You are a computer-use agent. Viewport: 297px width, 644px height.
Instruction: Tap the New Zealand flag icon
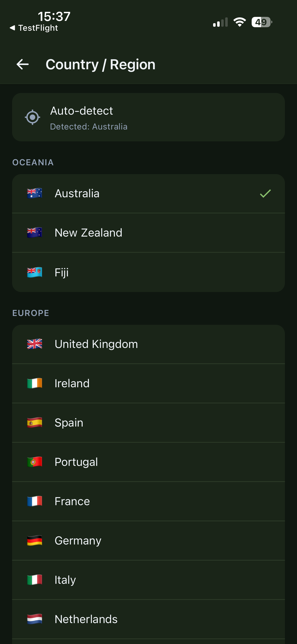(x=35, y=233)
